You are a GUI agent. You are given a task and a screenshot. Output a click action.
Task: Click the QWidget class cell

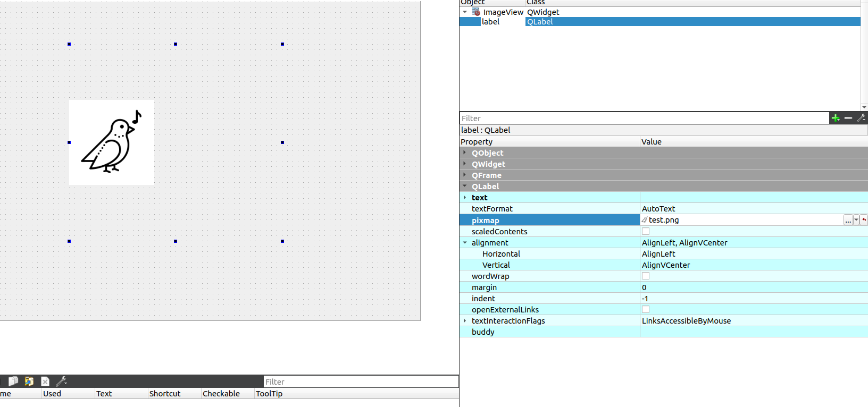tap(693, 12)
